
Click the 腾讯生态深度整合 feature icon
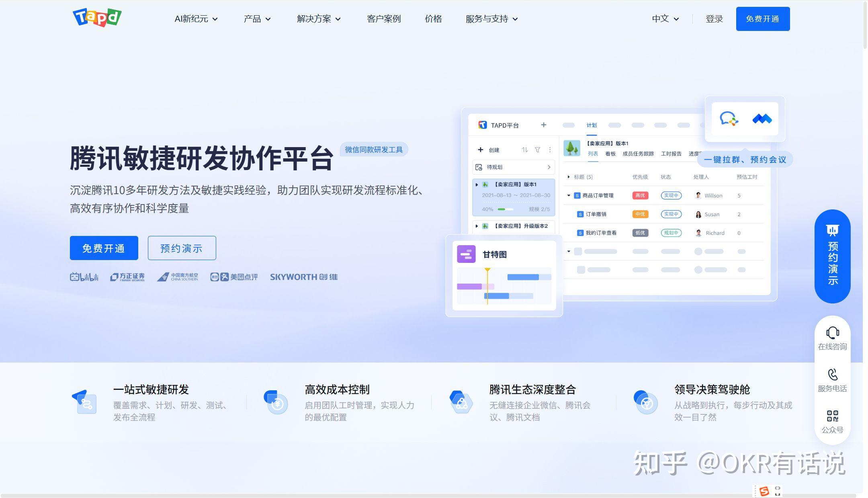click(x=461, y=402)
